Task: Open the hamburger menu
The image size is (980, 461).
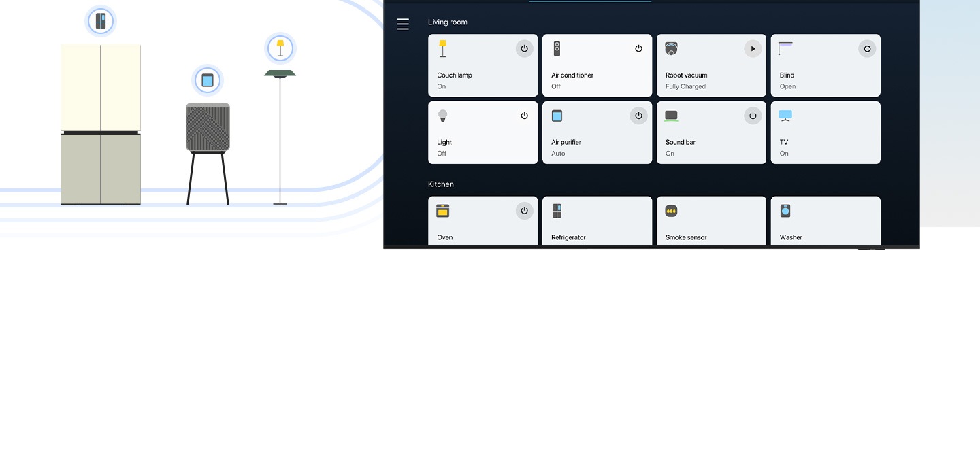Action: (403, 24)
